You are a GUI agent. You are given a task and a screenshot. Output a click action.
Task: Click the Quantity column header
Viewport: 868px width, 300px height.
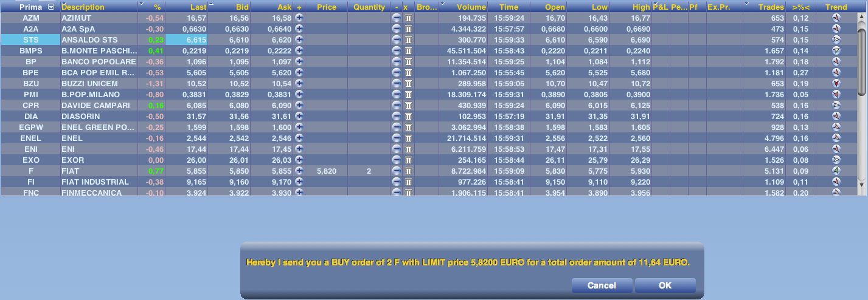click(369, 7)
